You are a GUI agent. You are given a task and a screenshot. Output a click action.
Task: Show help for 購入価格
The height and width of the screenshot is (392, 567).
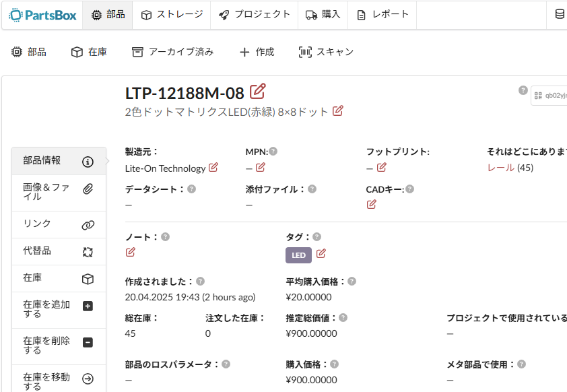tap(335, 364)
